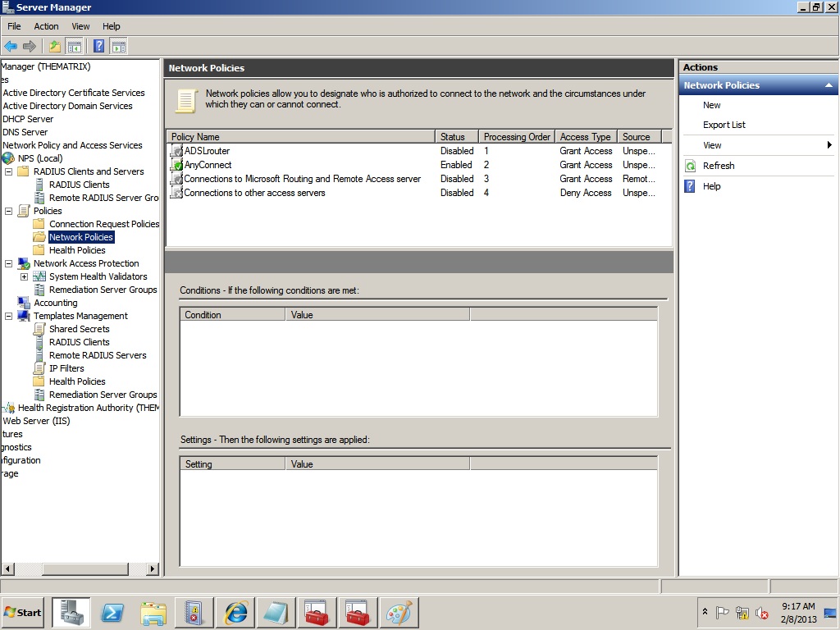Click the tree pane horizontal scrollbar thumb
This screenshot has width=840, height=630.
pyautogui.click(x=85, y=568)
